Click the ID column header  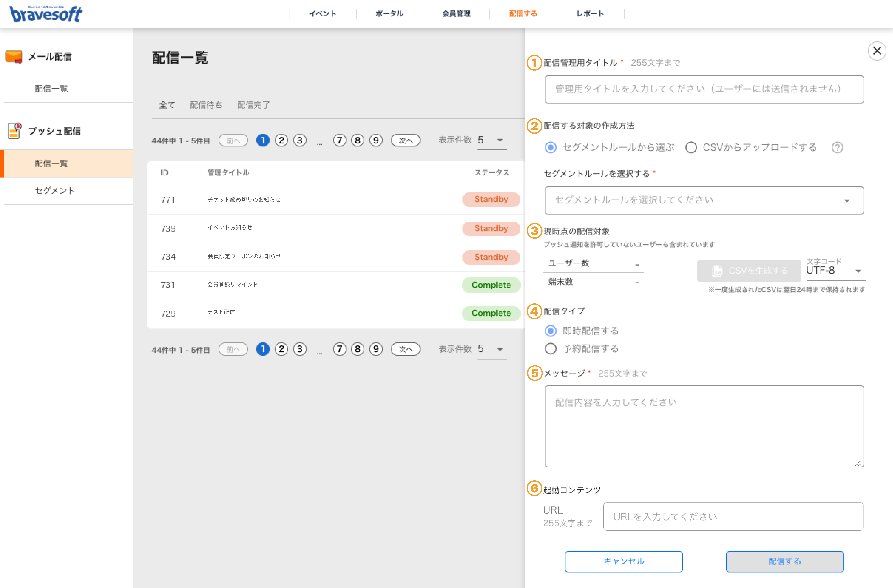click(164, 173)
